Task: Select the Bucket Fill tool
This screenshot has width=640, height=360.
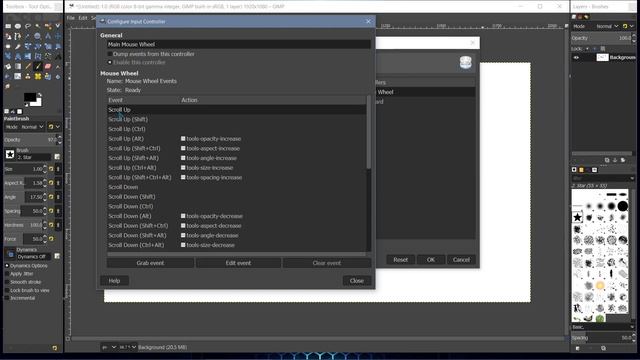Action: click(8, 66)
